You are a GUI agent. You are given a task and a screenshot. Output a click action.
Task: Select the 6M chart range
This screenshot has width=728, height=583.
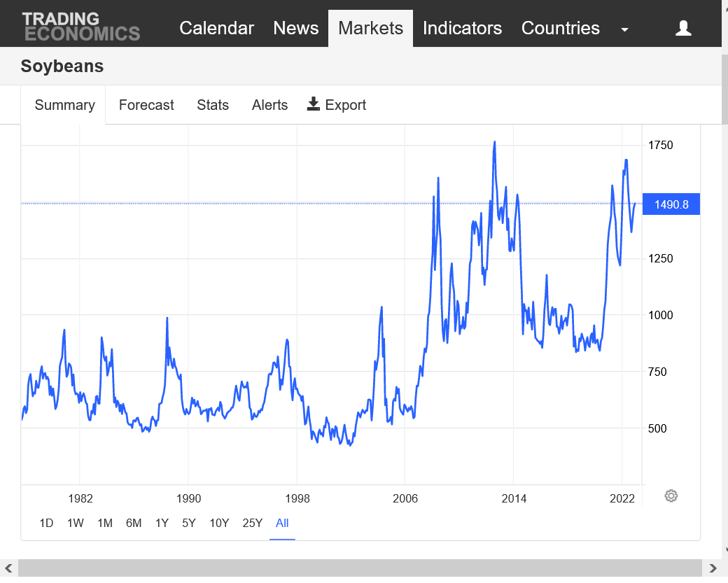tap(134, 523)
